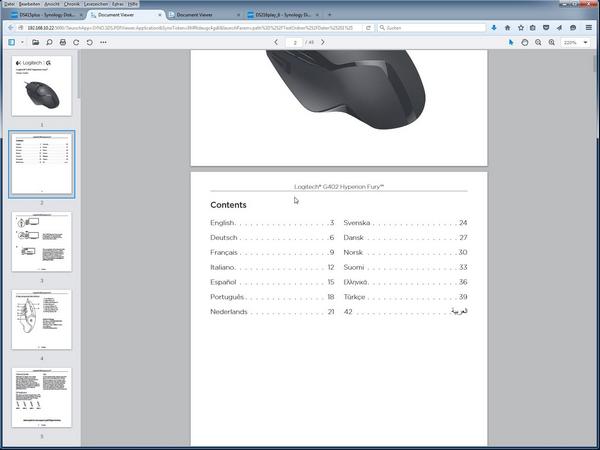600x450 pixels.
Task: Open the Hilfe menu
Action: click(x=132, y=4)
